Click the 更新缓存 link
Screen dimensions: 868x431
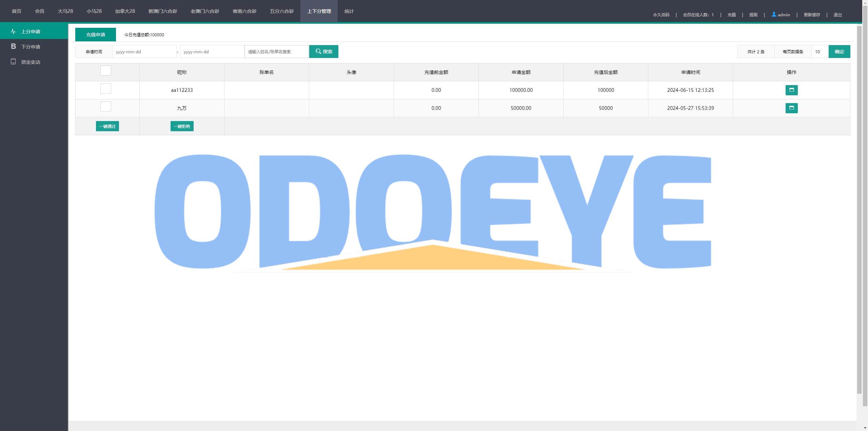[x=812, y=15]
